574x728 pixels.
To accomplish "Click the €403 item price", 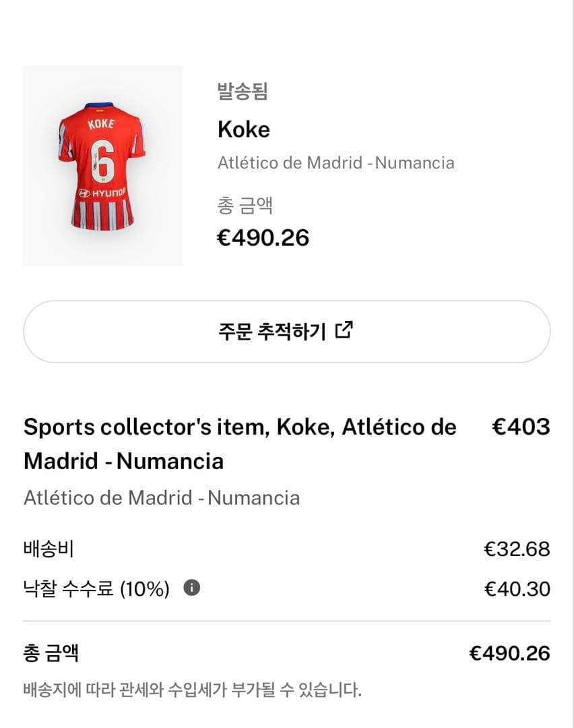I will (x=521, y=427).
